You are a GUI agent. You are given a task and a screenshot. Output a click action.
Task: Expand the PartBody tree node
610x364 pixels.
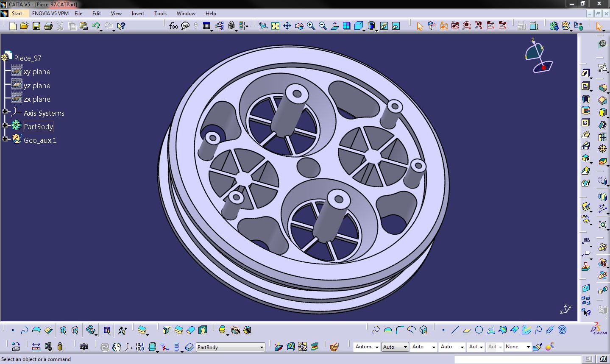5,125
